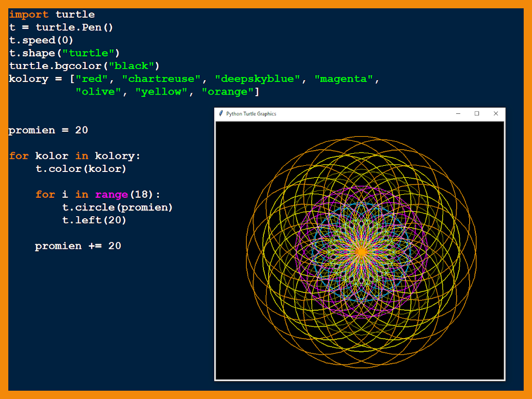Click the "for kolor in kolory:" line

click(x=75, y=156)
